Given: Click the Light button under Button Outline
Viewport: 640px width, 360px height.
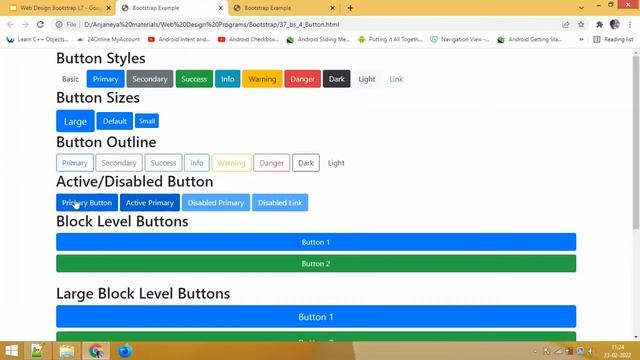Looking at the screenshot, I should click(x=336, y=163).
